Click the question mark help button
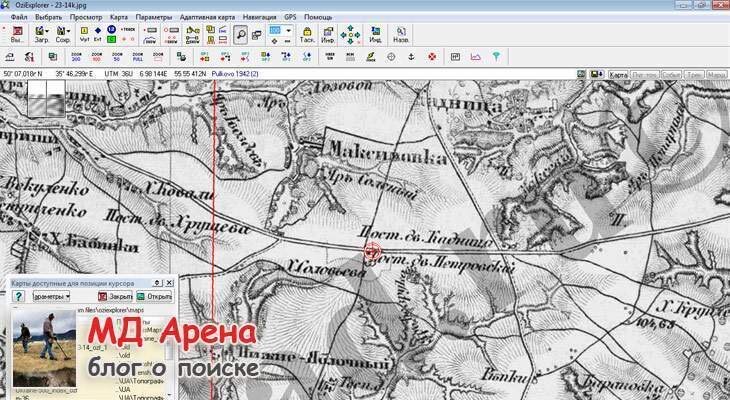Image resolution: width=730 pixels, height=400 pixels. [18, 296]
